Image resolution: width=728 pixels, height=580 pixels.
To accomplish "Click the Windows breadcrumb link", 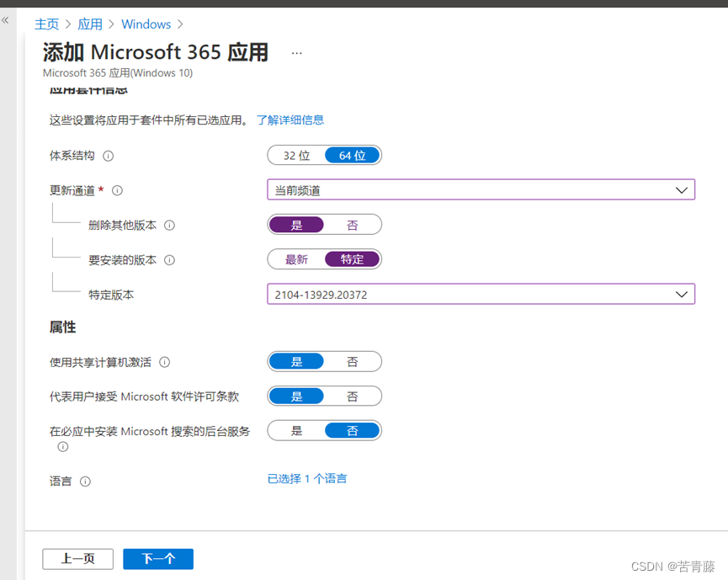I will click(146, 24).
